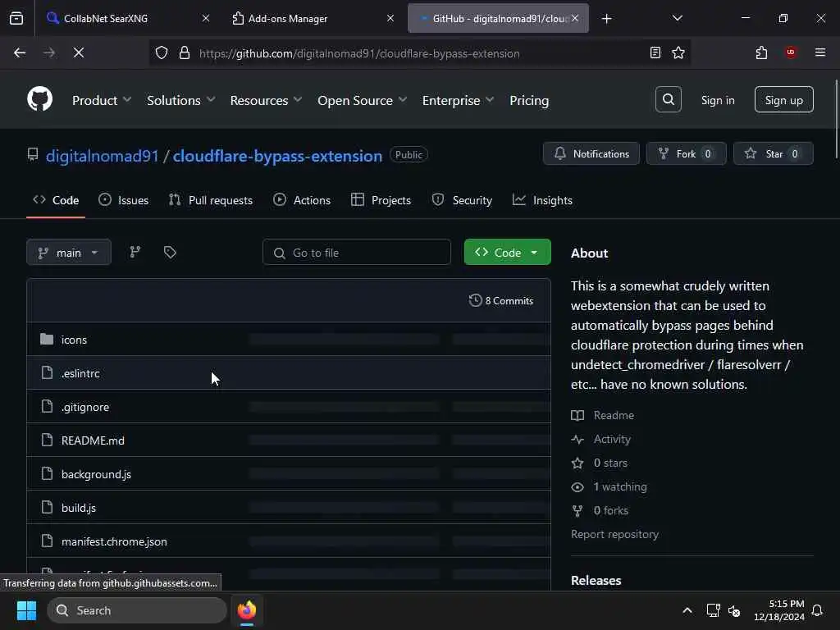Open the Firefox View tab button
This screenshot has height=630, width=840.
(x=16, y=18)
